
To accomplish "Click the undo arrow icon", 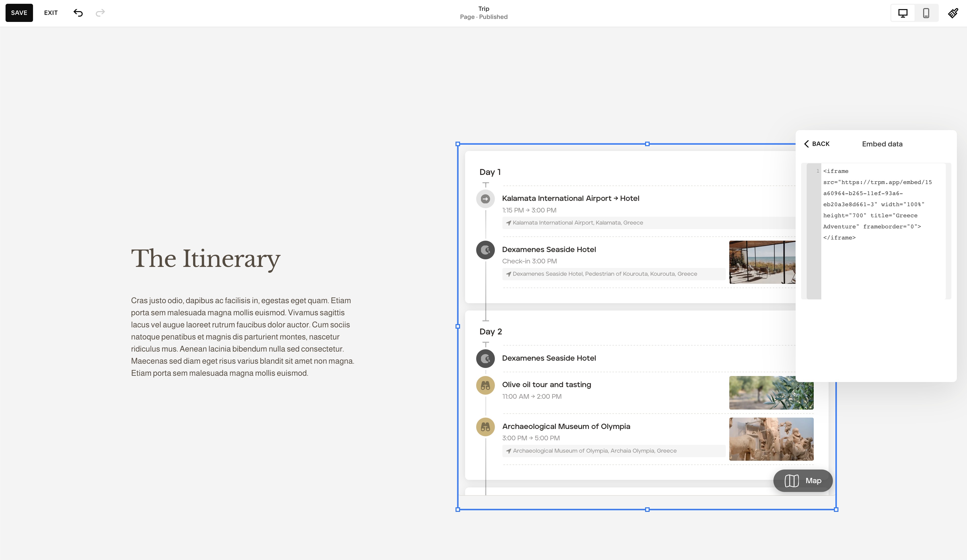I will click(78, 13).
